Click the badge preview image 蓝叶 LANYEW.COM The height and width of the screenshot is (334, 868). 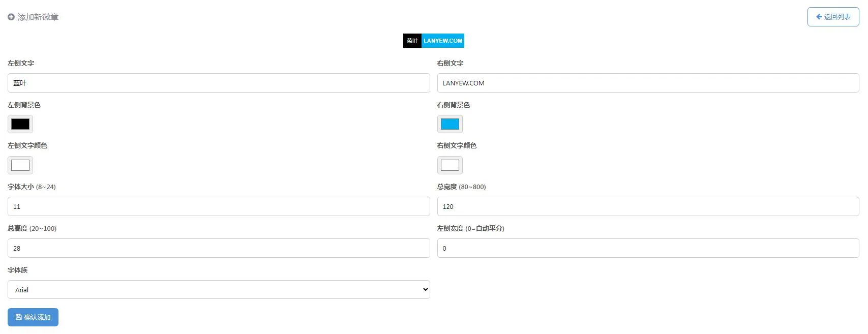pos(434,41)
